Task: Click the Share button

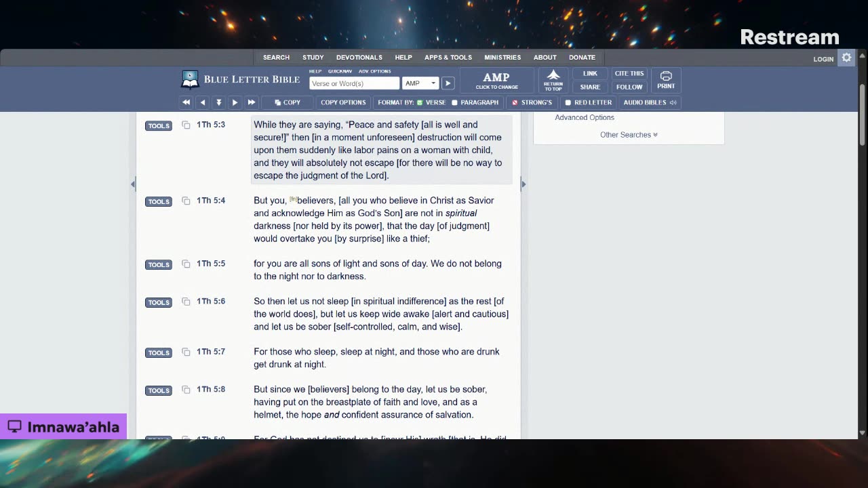Action: [590, 87]
